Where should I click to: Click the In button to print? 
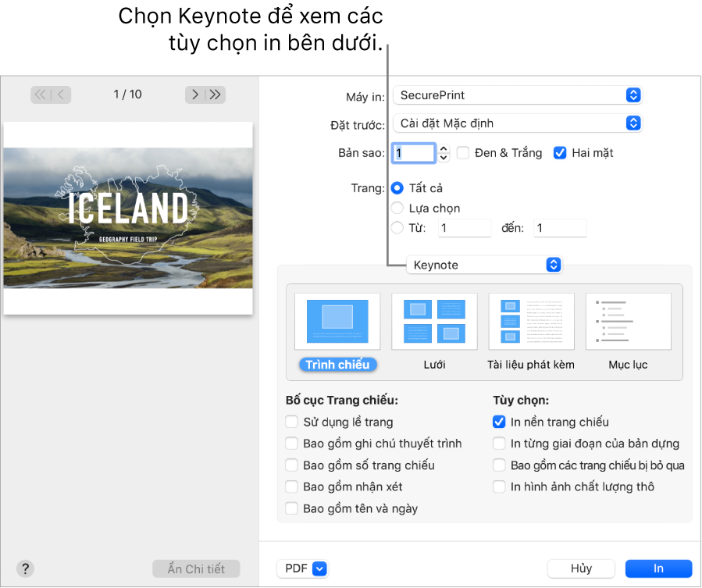coord(658,568)
